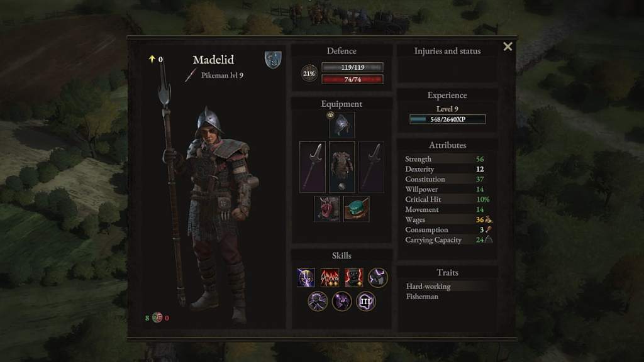This screenshot has height=362, width=644.
Task: Click the 119/119 armor bar
Action: (352, 67)
